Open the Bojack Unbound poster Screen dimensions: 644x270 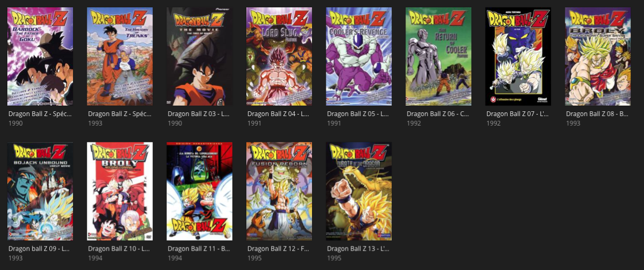[x=40, y=191]
